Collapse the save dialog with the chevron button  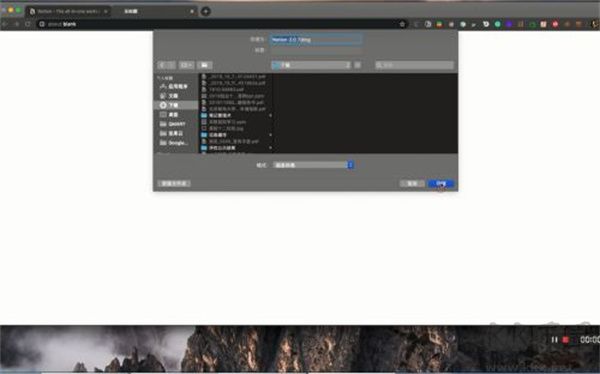[357, 65]
